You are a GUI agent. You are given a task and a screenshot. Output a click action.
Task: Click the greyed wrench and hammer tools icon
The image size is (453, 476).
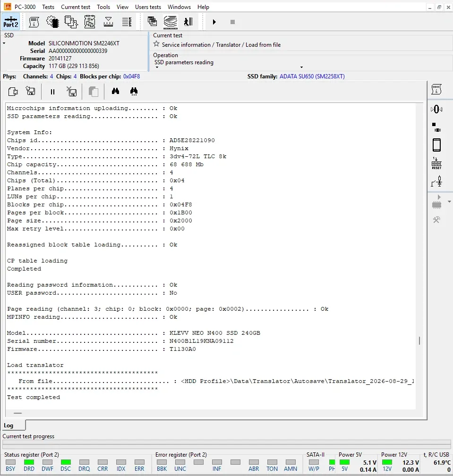[x=436, y=220]
